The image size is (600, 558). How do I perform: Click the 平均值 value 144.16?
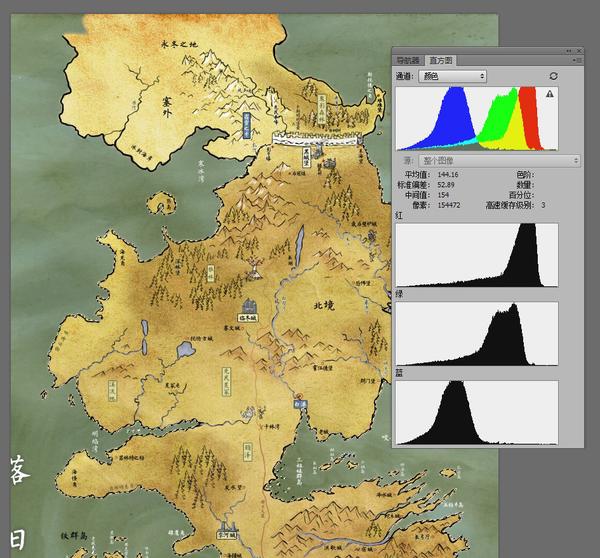click(448, 175)
